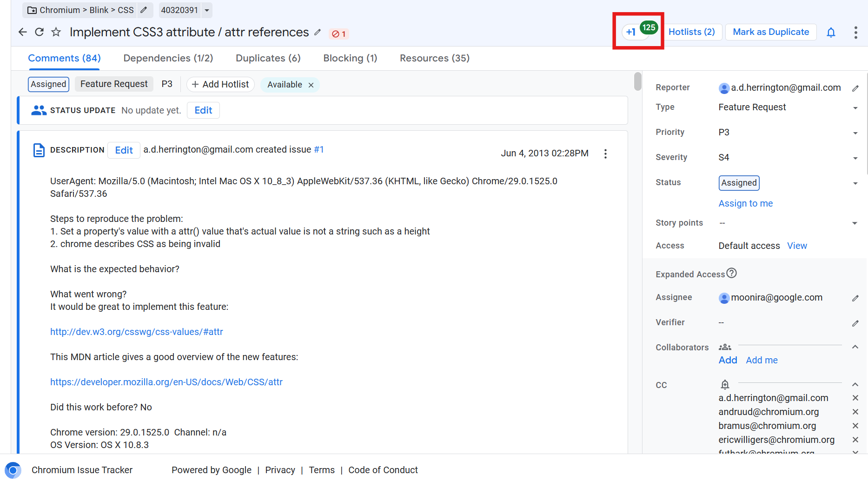The image size is (868, 482).
Task: Click the Assign to me link
Action: (745, 203)
